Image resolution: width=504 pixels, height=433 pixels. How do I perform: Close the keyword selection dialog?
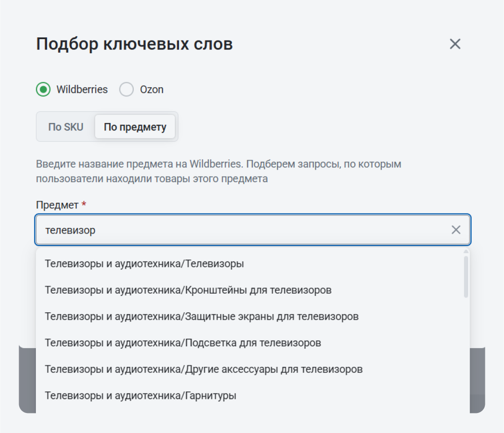click(x=455, y=44)
